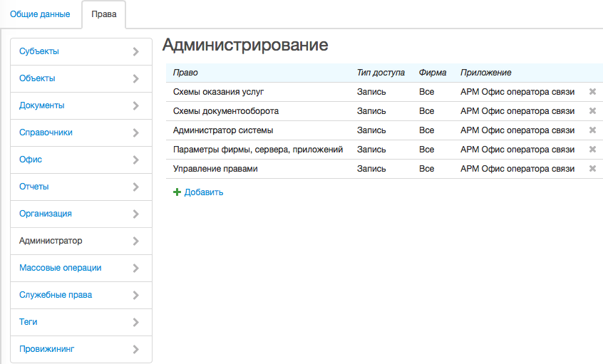Open the Справочники rights category
The height and width of the screenshot is (364, 603).
coord(81,133)
